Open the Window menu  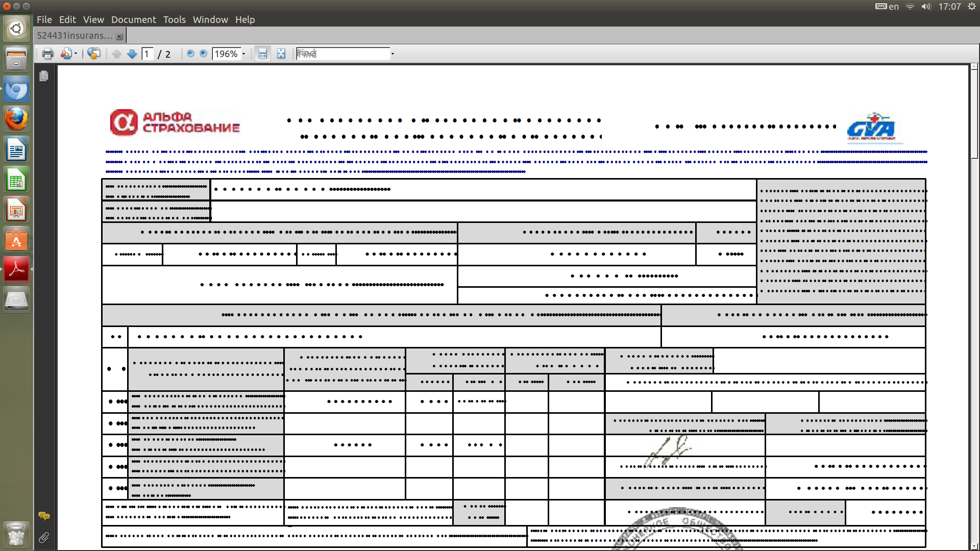point(210,19)
